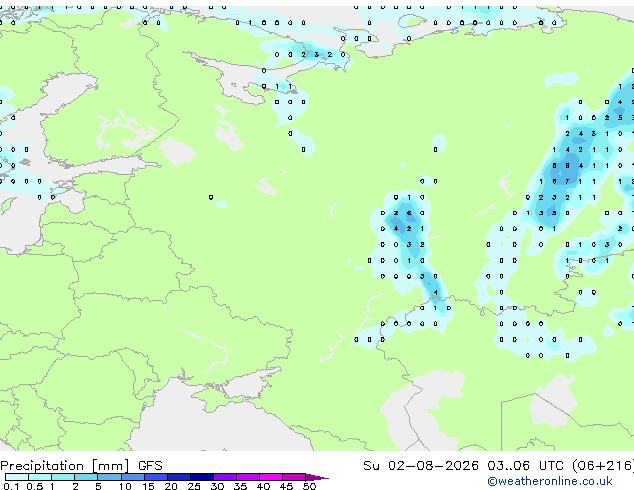The height and width of the screenshot is (490, 634).
Task: Pick the 5–10 mm legend swatch
Action: pos(109,477)
